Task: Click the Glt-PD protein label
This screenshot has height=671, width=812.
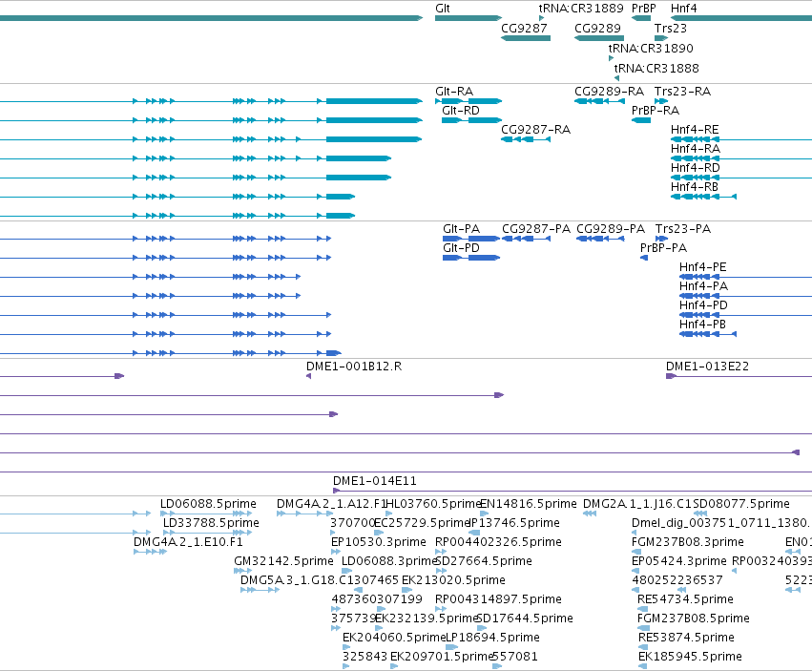Action: (462, 247)
